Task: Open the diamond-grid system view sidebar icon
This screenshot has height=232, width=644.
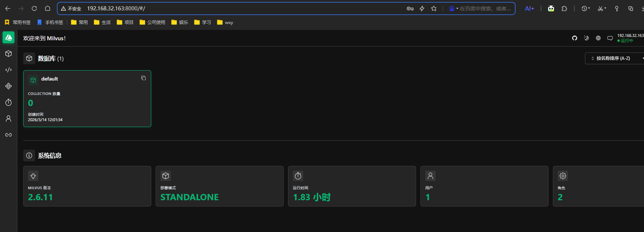Action: point(8,86)
